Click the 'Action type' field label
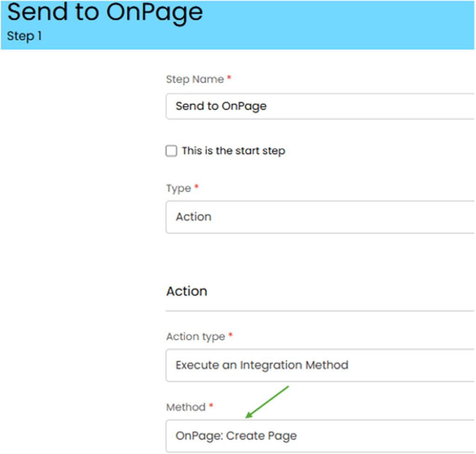 point(196,337)
